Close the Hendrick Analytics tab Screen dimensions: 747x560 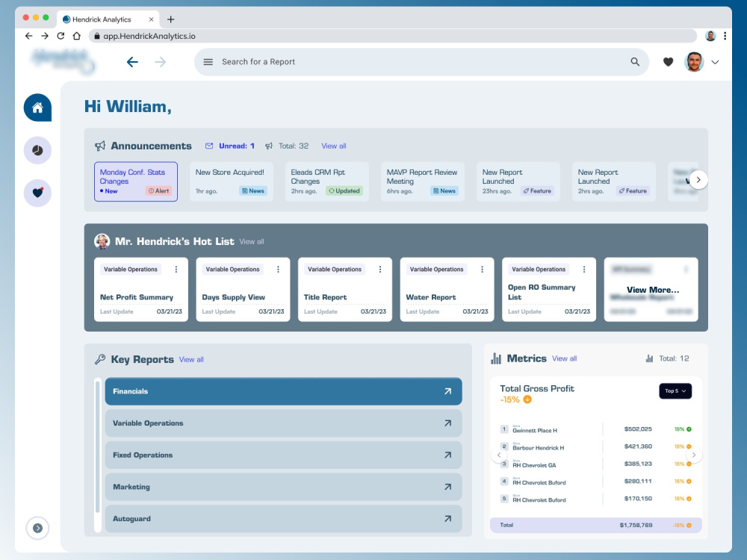(151, 19)
